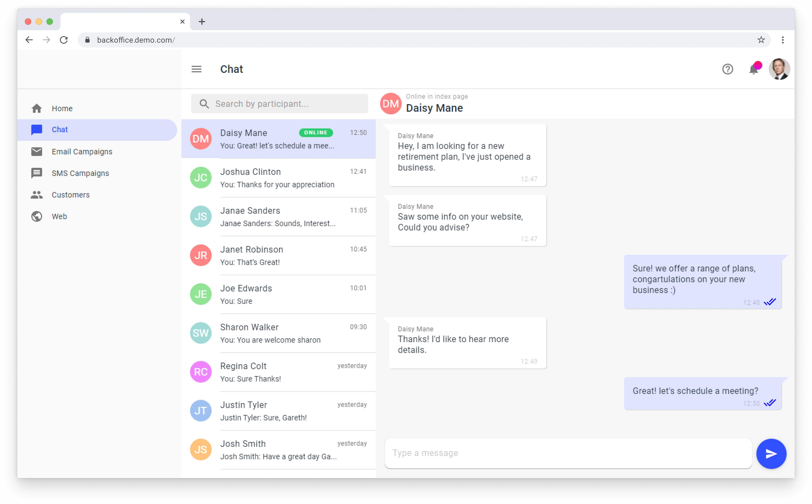Screen dimensions: 812x504
Task: Click message 'Thanks! I'd like to hear more details.'
Action: coord(468,343)
